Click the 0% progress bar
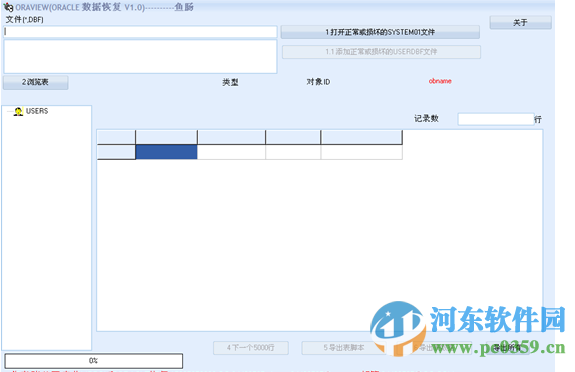 [x=94, y=361]
